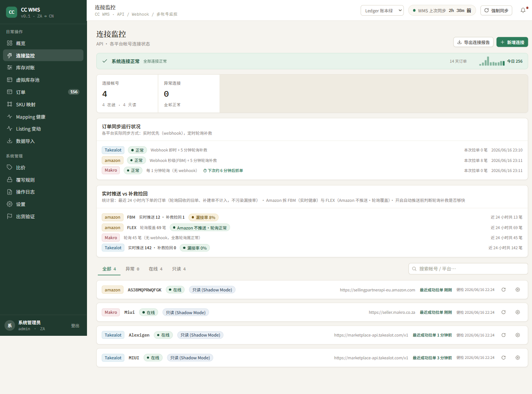The width and height of the screenshot is (532, 394).
Task: Refresh the Makro Miui connection
Action: point(503,312)
